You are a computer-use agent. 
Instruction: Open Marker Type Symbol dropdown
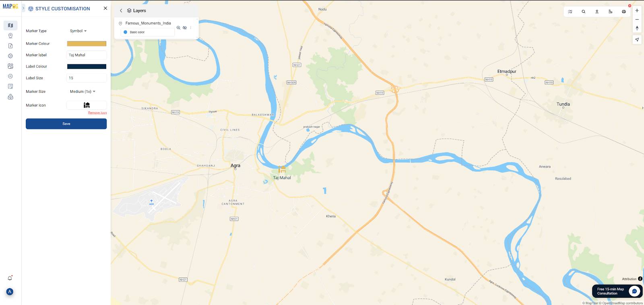click(x=78, y=31)
